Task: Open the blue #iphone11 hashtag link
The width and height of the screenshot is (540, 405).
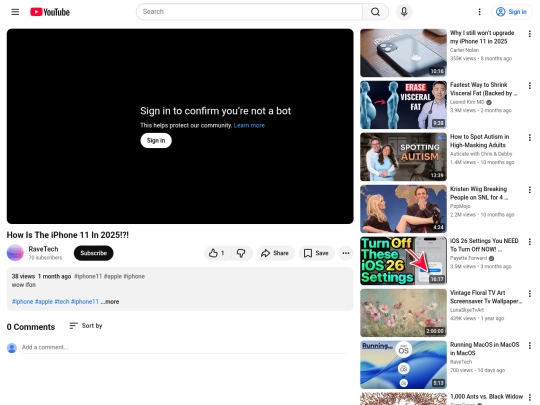Action: click(x=85, y=302)
